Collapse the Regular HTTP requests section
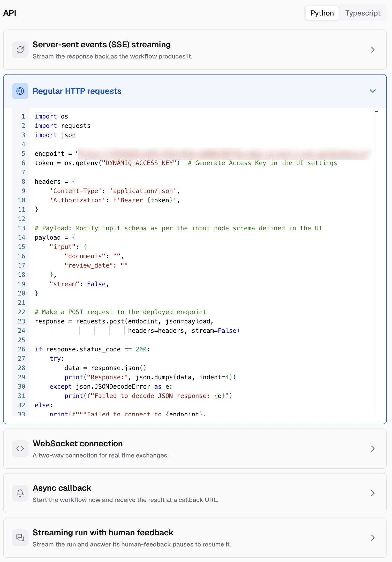Screen dimensions: 392x562 click(x=373, y=91)
